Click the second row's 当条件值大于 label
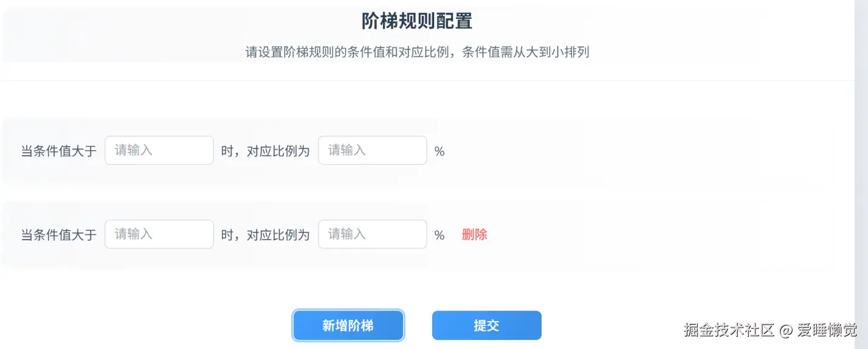This screenshot has width=868, height=349. pyautogui.click(x=59, y=235)
